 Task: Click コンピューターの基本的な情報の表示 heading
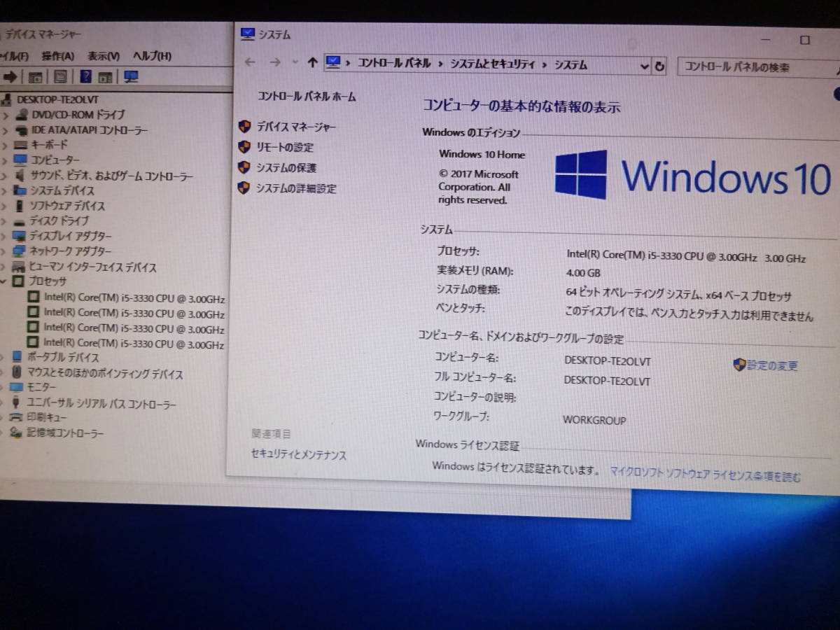[521, 106]
